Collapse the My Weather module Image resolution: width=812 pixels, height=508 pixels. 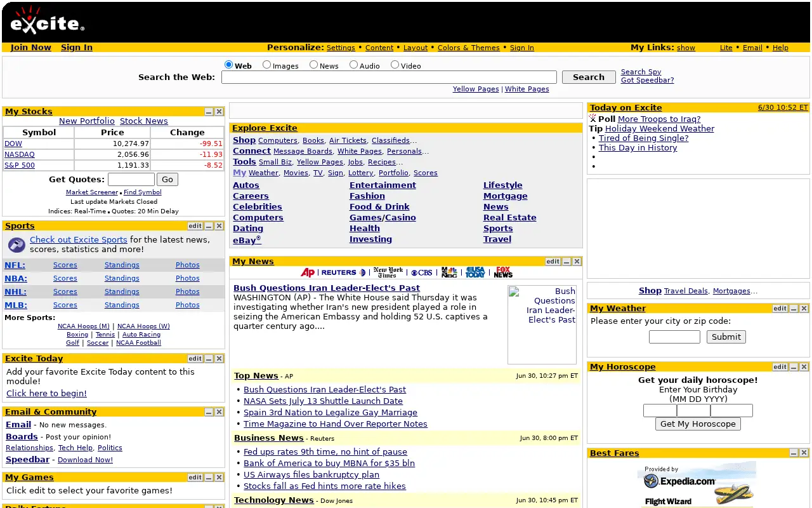pos(794,309)
